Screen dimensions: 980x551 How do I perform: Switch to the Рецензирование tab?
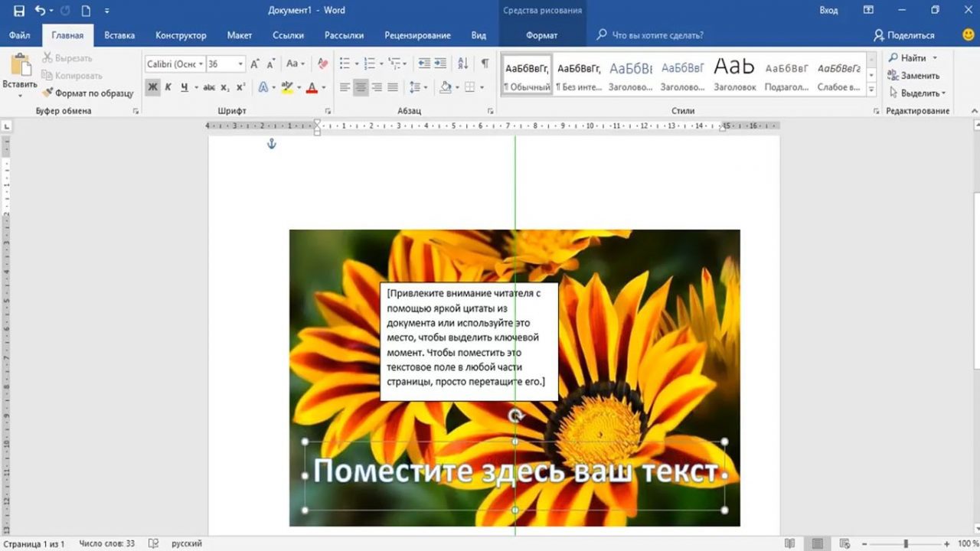[x=417, y=35]
